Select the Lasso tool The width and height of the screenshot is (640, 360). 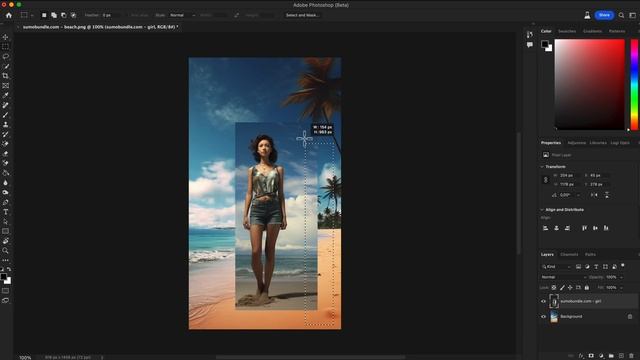pos(5,56)
